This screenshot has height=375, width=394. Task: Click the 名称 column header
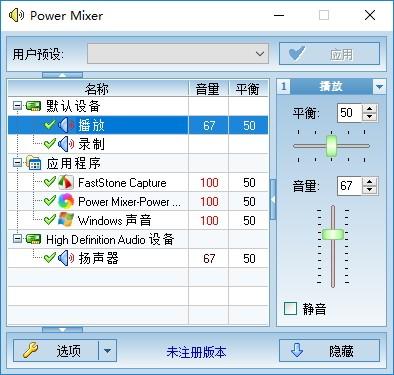pyautogui.click(x=97, y=89)
